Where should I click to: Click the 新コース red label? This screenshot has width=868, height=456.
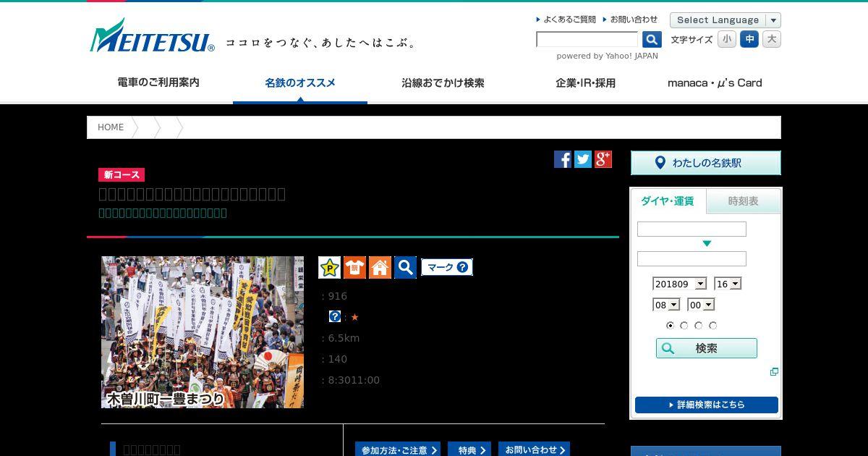122,174
